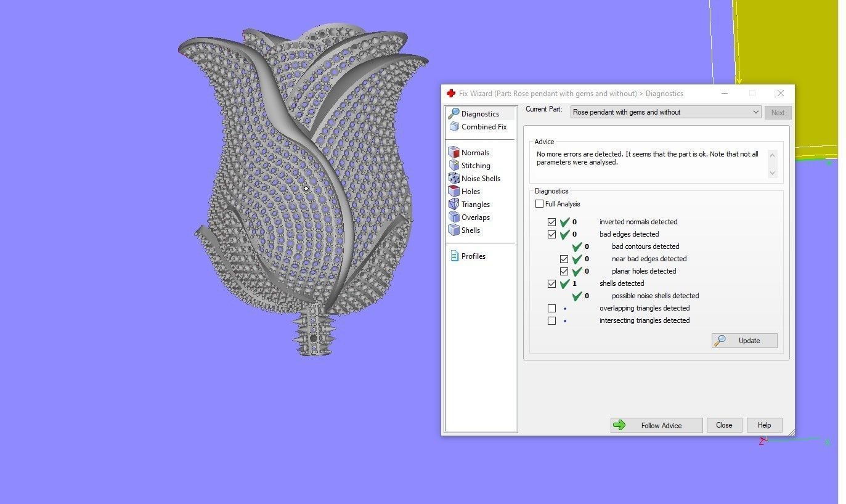Open Current Part dropdown list

[x=665, y=112]
